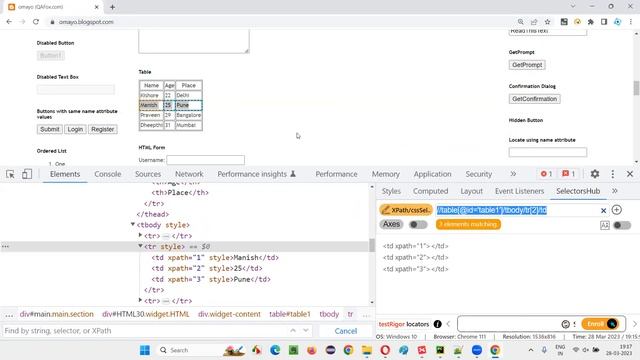Viewport: 640px width, 360px height.
Task: Click the XPath/cssSel edit pencil button
Action: [406, 210]
